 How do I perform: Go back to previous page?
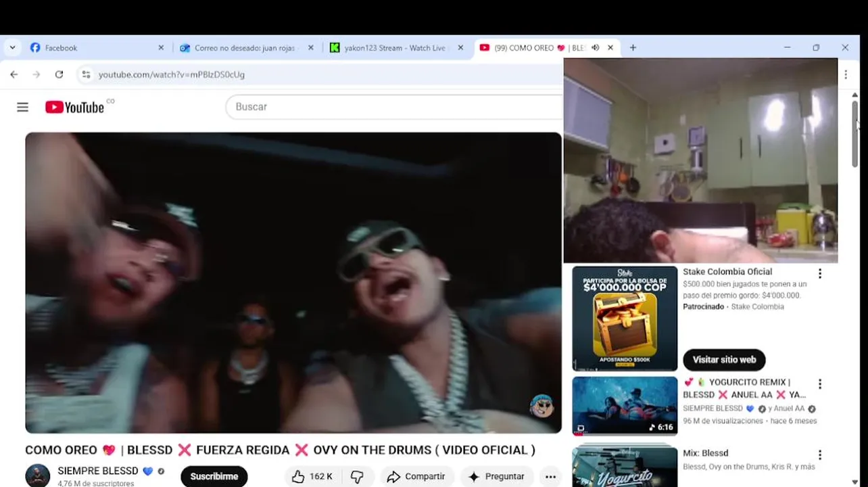(14, 74)
